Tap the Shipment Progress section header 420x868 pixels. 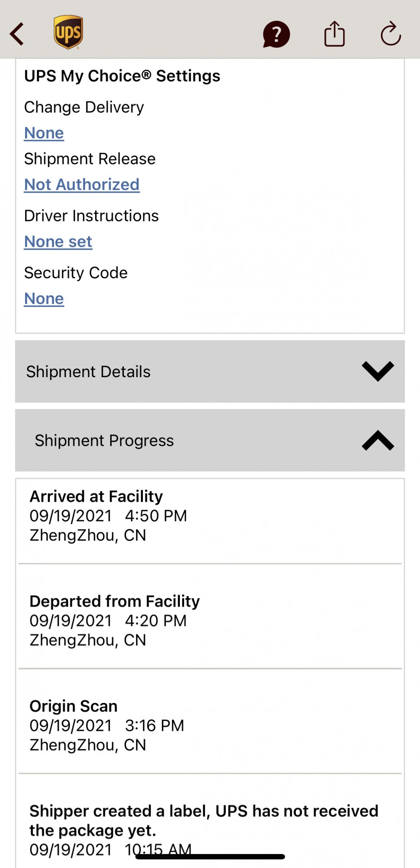coord(104,441)
